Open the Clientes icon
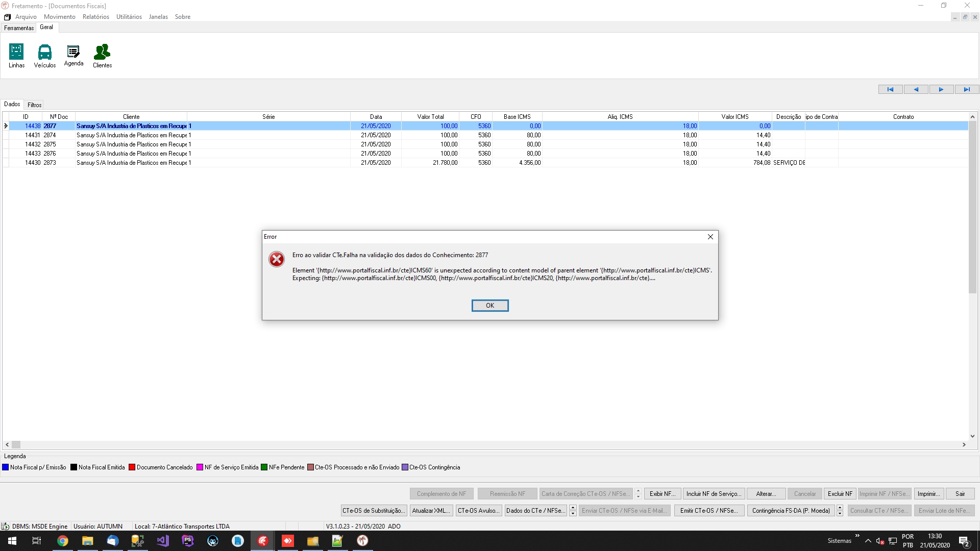Viewport: 980px width, 551px height. (102, 56)
